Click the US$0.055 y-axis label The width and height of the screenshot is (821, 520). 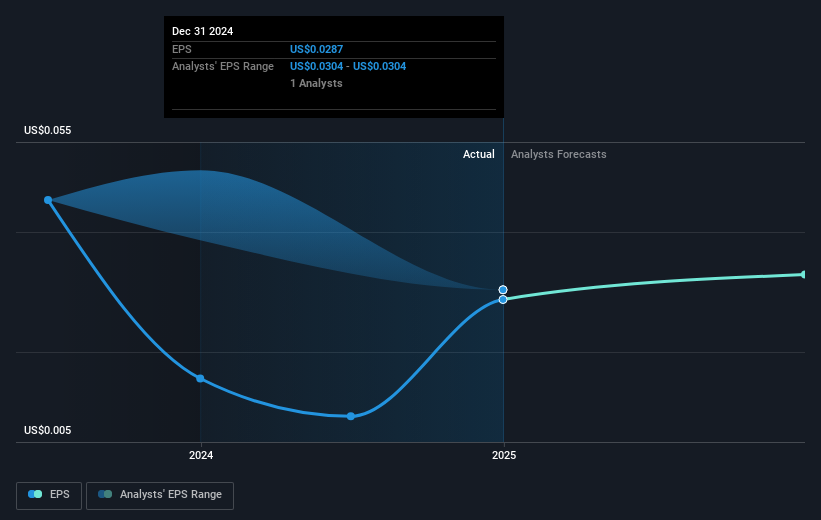tap(48, 130)
